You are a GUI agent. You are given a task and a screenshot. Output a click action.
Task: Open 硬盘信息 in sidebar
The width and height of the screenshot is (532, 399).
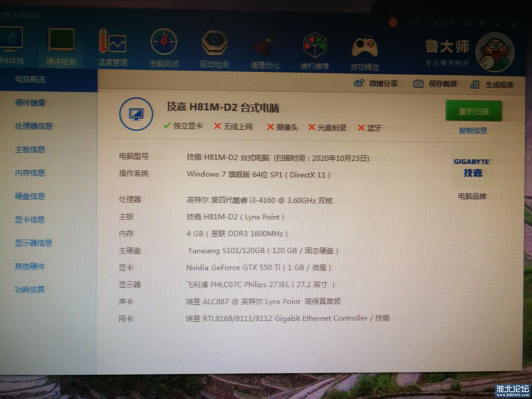[x=30, y=196]
